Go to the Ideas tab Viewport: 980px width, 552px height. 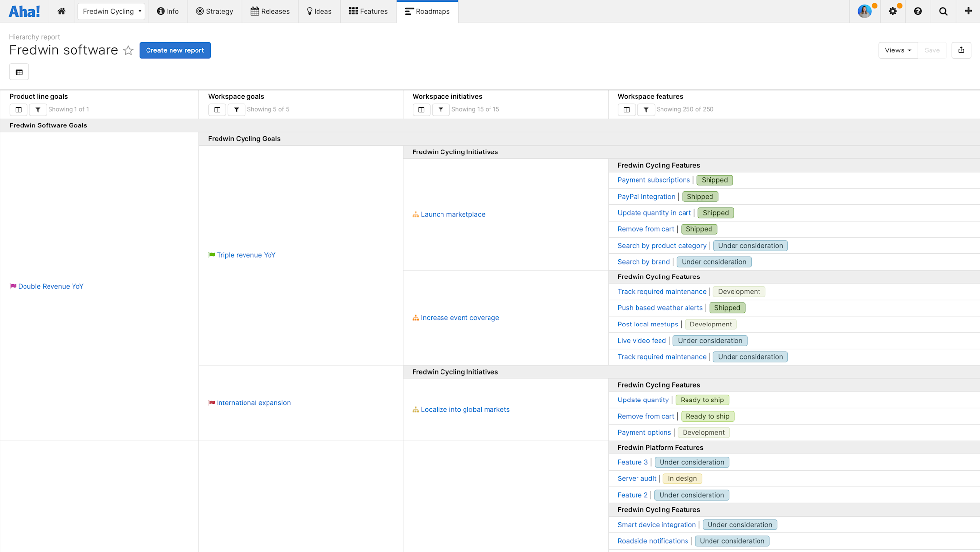319,11
